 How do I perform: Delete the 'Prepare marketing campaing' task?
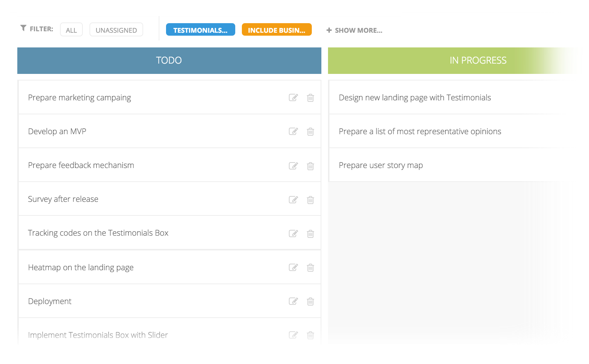click(x=310, y=98)
